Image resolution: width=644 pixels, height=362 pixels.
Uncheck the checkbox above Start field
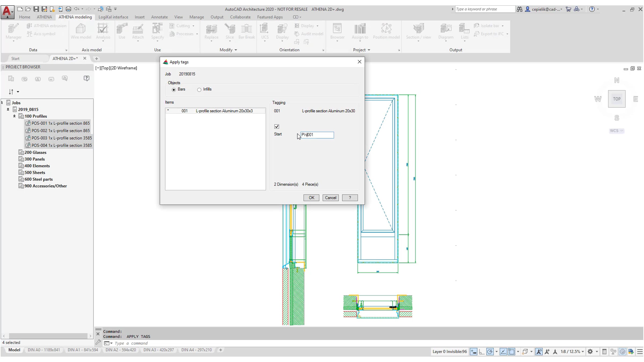click(277, 126)
